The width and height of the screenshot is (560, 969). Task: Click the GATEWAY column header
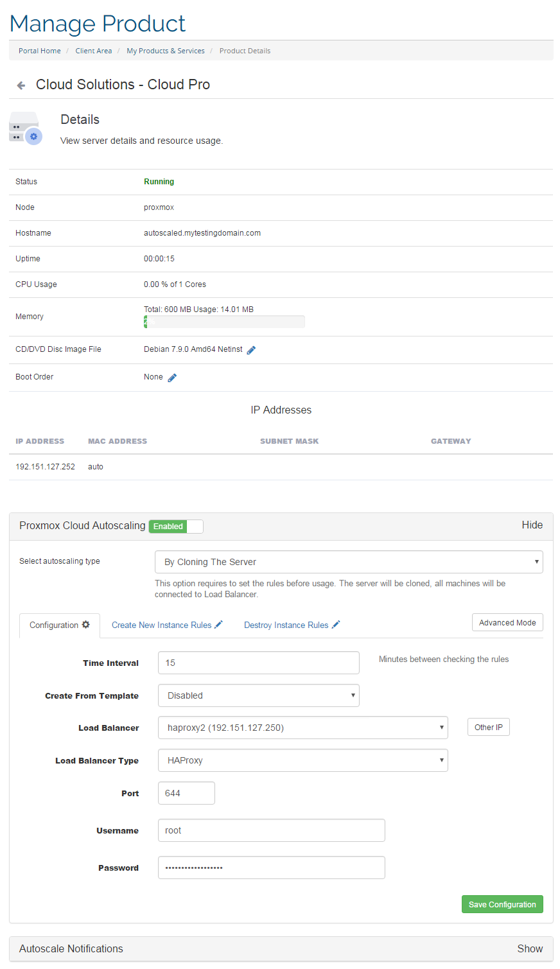pos(451,441)
